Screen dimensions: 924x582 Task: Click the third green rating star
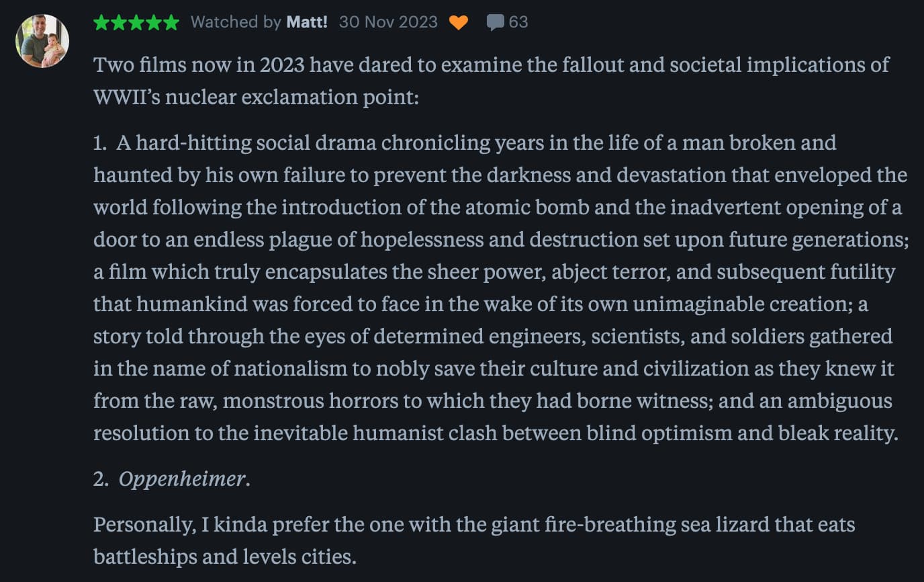[x=136, y=22]
